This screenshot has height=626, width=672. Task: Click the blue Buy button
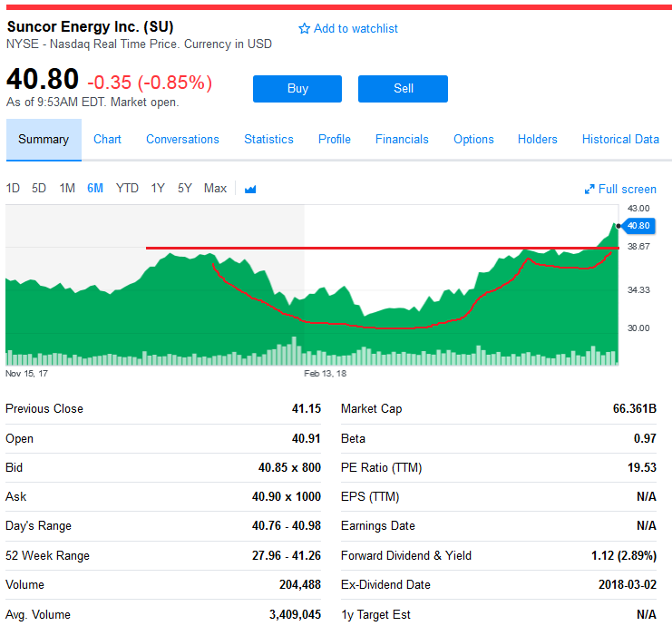click(297, 89)
